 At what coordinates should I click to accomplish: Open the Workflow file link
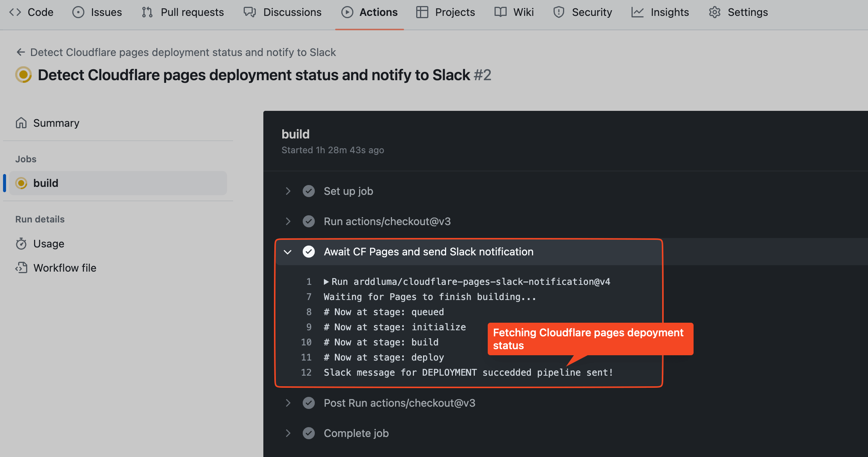[65, 268]
